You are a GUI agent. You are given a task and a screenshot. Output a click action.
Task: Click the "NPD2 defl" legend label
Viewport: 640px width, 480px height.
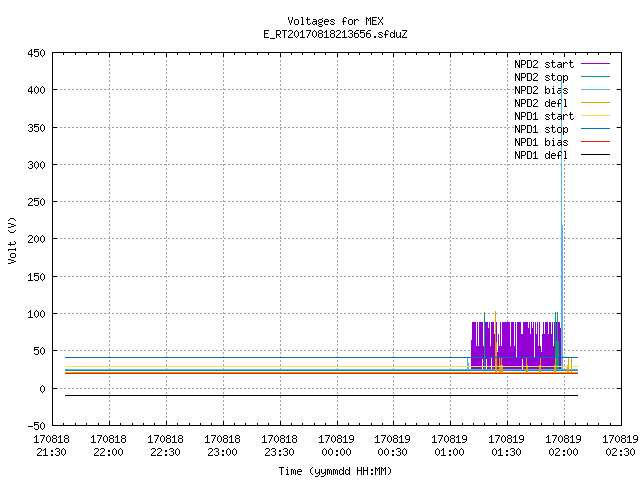click(x=541, y=103)
